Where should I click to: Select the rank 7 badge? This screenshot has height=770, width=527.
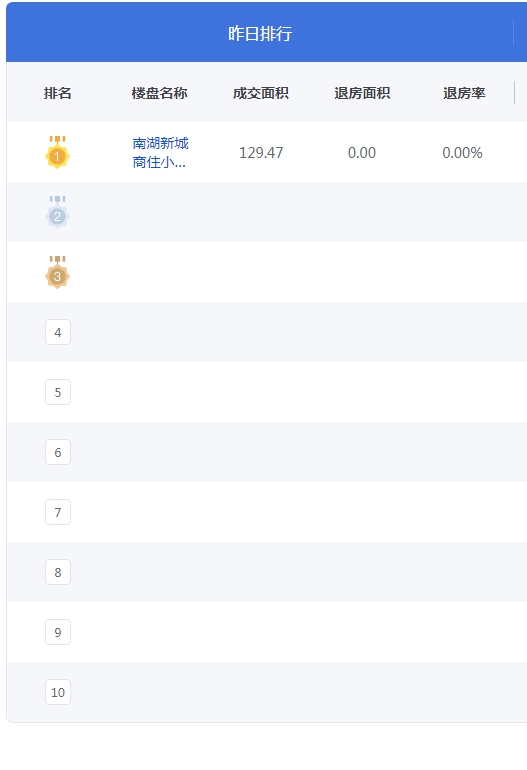(58, 512)
